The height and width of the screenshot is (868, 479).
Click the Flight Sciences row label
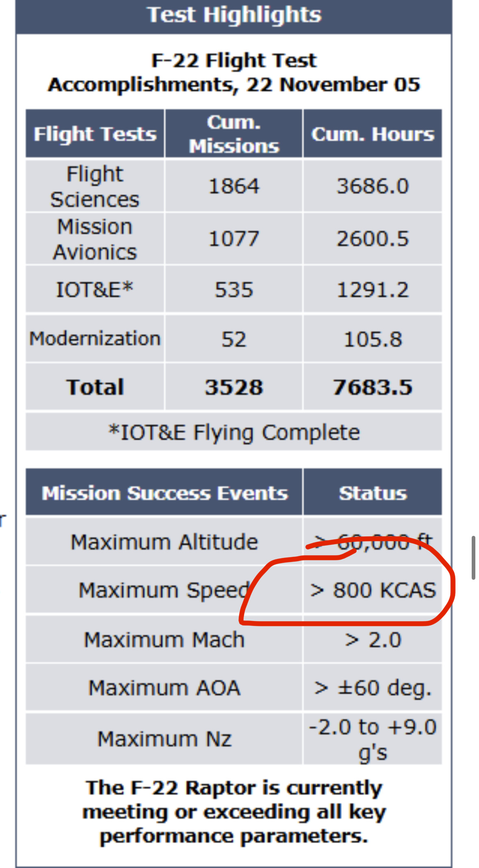[x=95, y=186]
